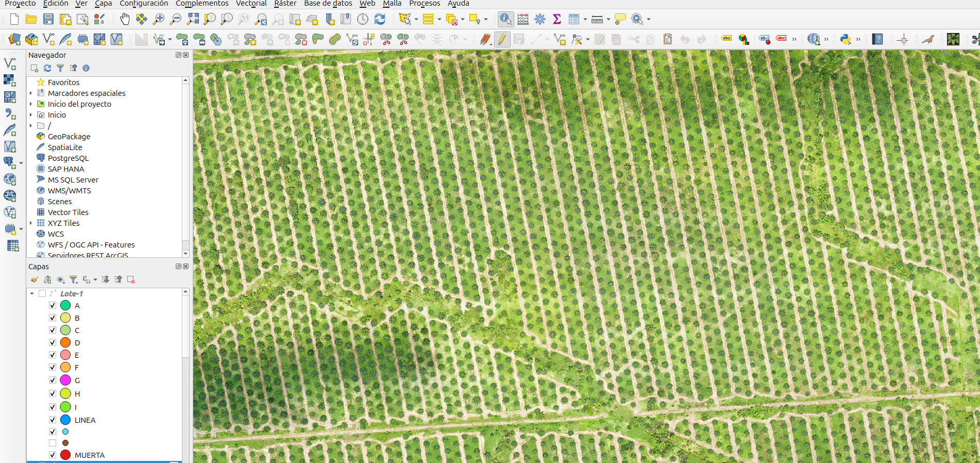Uncheck the A category checkbox
980x463 pixels.
(x=53, y=305)
